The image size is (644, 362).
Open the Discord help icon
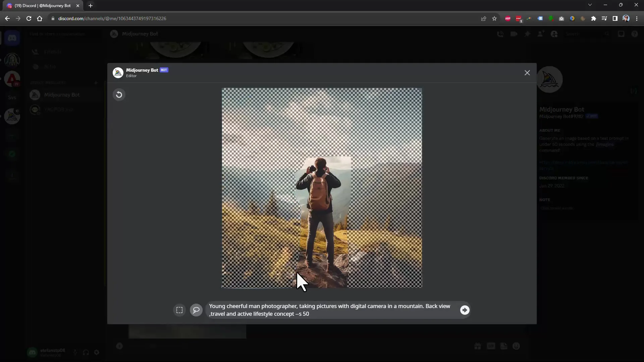pyautogui.click(x=634, y=34)
